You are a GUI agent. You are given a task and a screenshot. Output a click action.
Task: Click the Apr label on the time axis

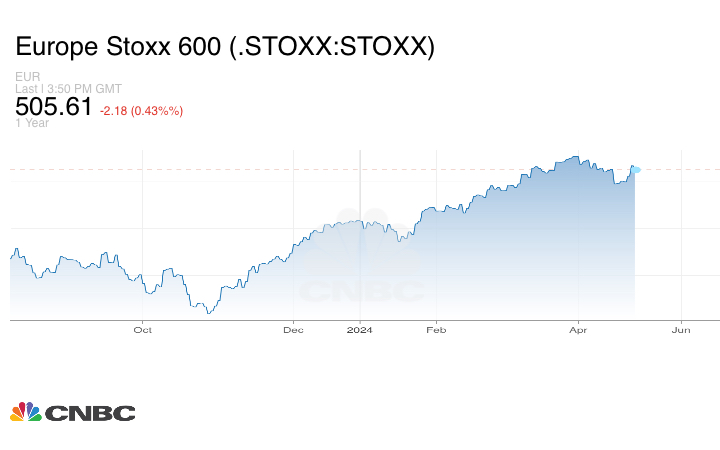pos(577,329)
